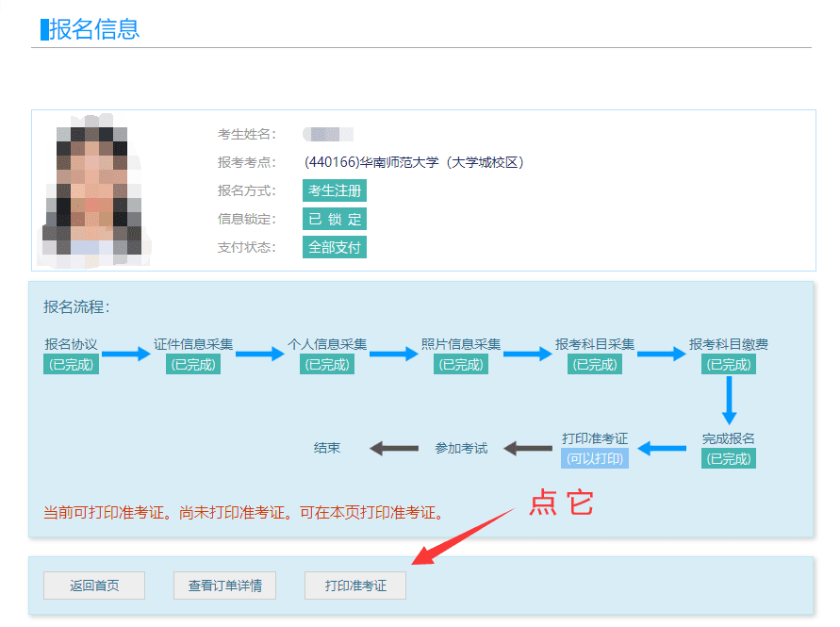Select the 证件信息采集 flowchart step
The width and height of the screenshot is (840, 627).
pos(191,353)
